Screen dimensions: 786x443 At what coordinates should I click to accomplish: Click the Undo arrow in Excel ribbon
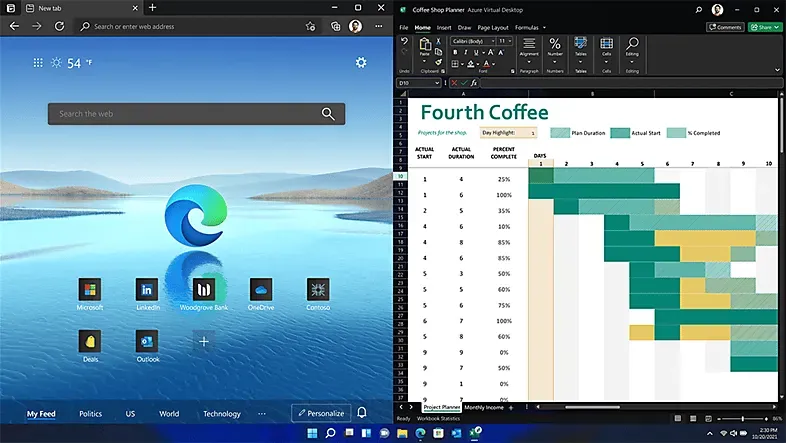click(x=405, y=41)
